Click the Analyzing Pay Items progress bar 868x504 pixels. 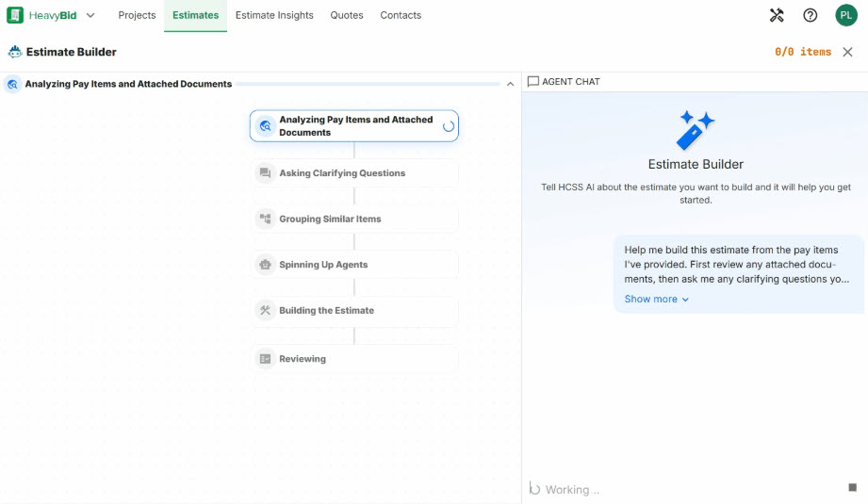coord(368,84)
